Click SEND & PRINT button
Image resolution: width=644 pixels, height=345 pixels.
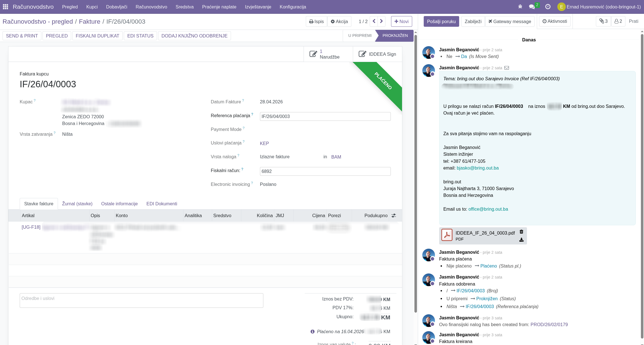click(x=22, y=36)
